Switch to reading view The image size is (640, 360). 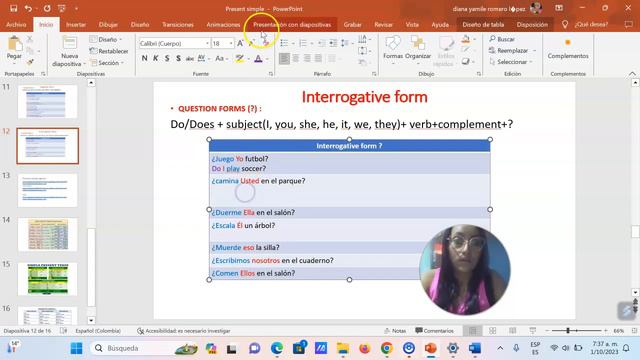512,331
